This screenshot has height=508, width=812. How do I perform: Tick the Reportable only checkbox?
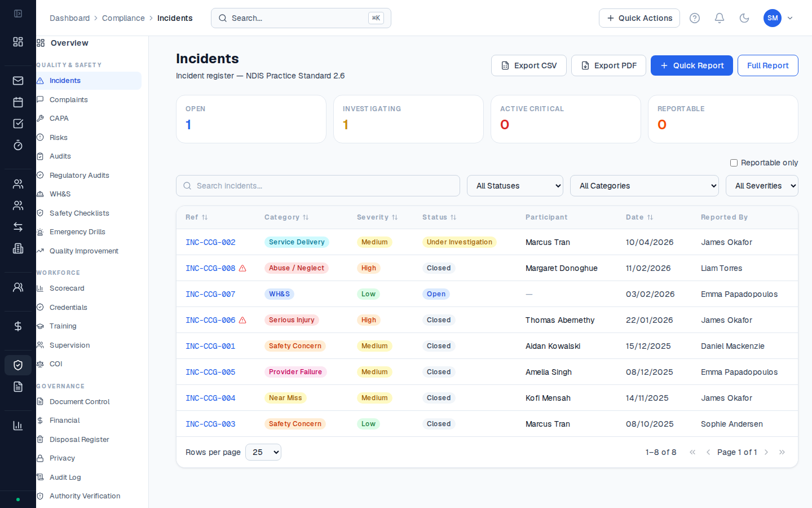pyautogui.click(x=734, y=163)
